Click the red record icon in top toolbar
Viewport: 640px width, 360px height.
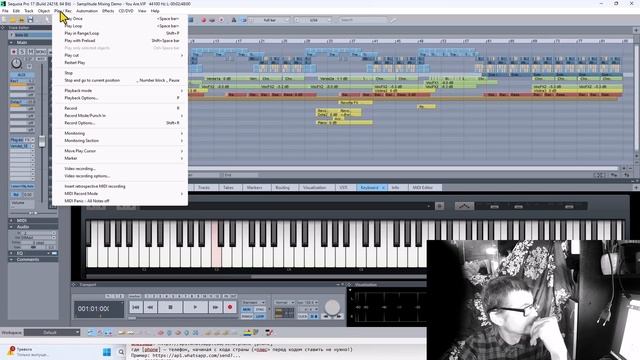[203, 20]
